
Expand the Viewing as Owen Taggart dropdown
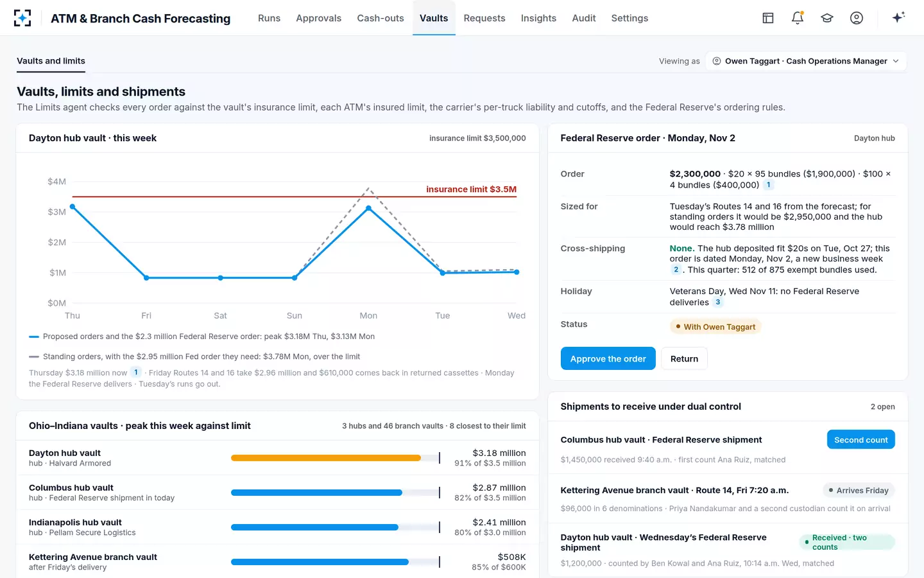coord(806,61)
